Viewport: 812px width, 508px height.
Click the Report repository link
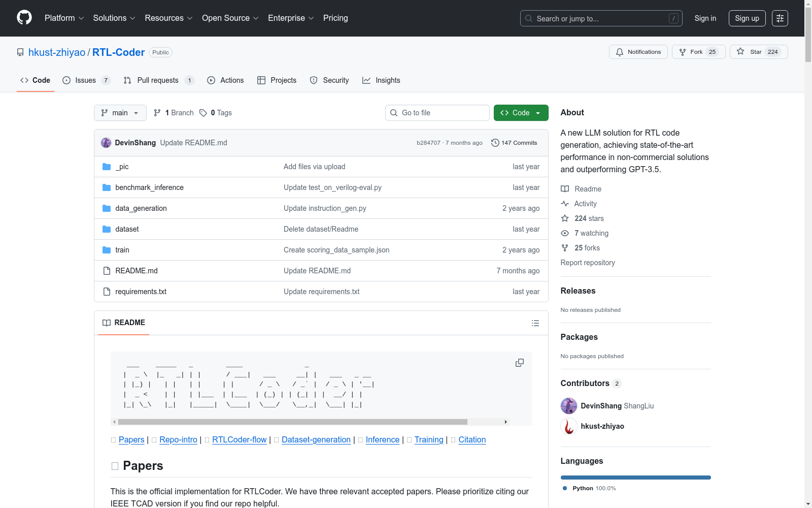pos(588,263)
